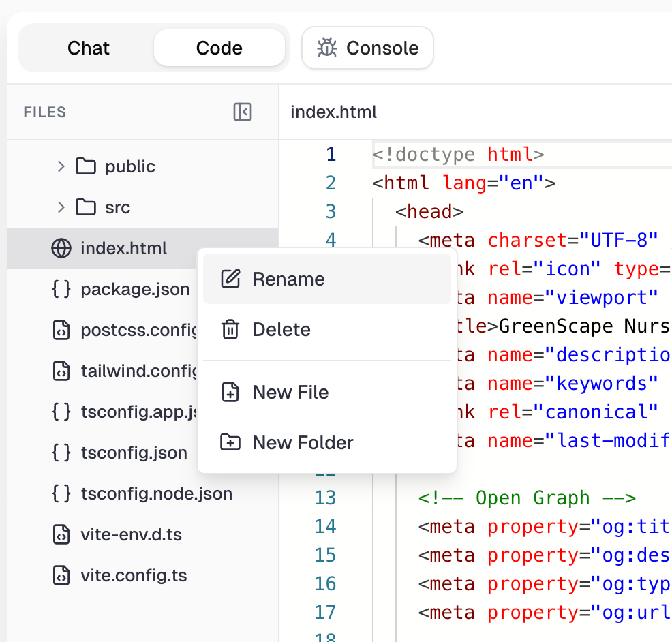Click the name="keywords" attribute text

point(573,384)
